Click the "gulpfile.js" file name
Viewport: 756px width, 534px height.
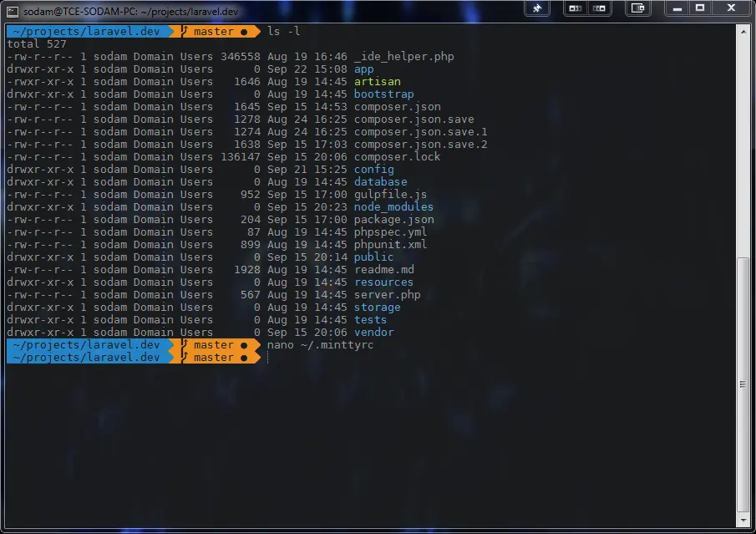tap(391, 195)
